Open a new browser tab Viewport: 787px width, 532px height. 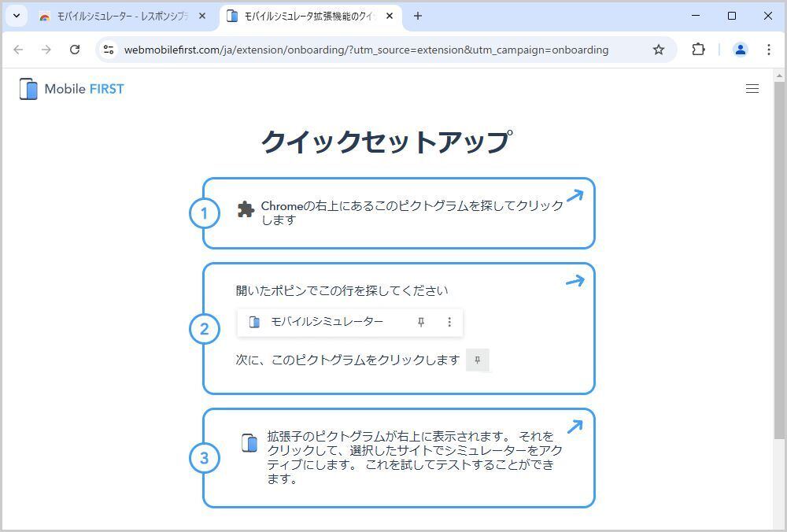tap(418, 16)
